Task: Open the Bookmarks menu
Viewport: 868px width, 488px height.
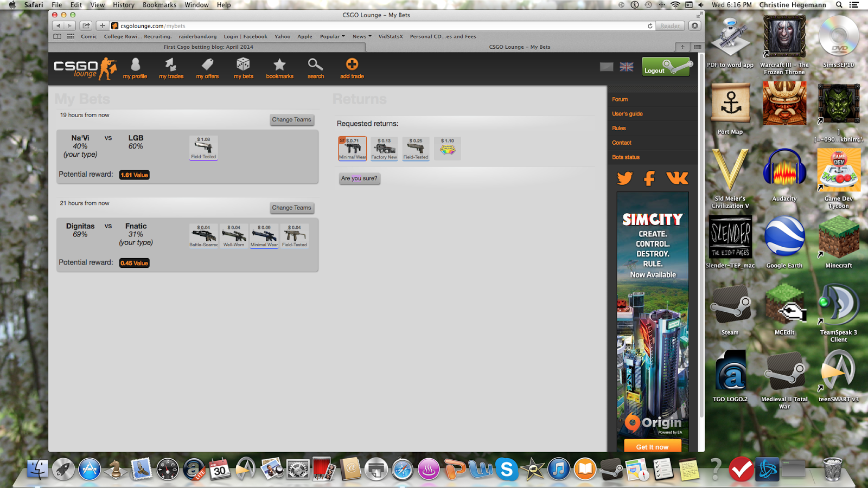Action: click(x=159, y=5)
